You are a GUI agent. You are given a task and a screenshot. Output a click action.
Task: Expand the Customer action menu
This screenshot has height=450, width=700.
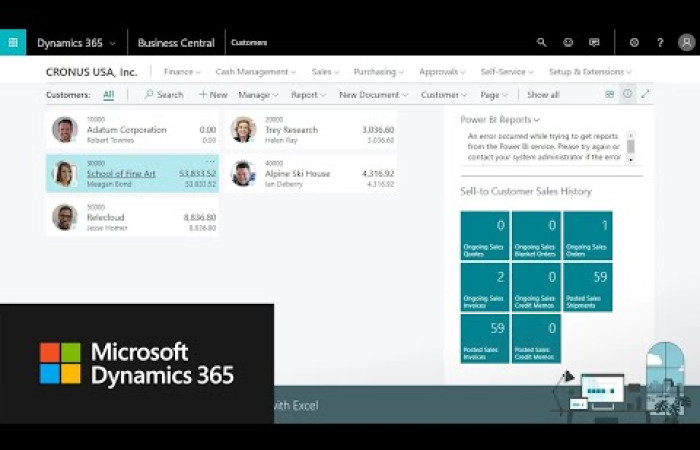pyautogui.click(x=444, y=95)
